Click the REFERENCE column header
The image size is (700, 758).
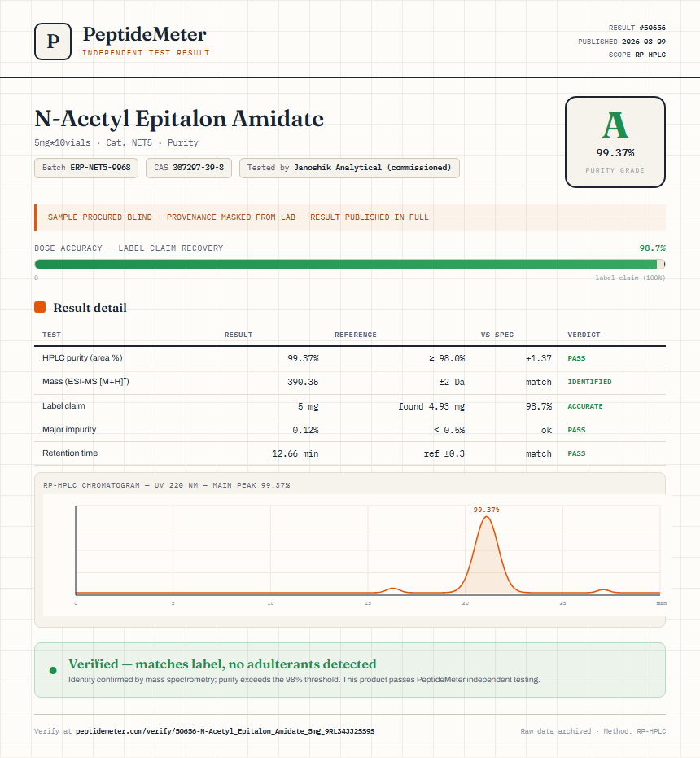coord(356,335)
